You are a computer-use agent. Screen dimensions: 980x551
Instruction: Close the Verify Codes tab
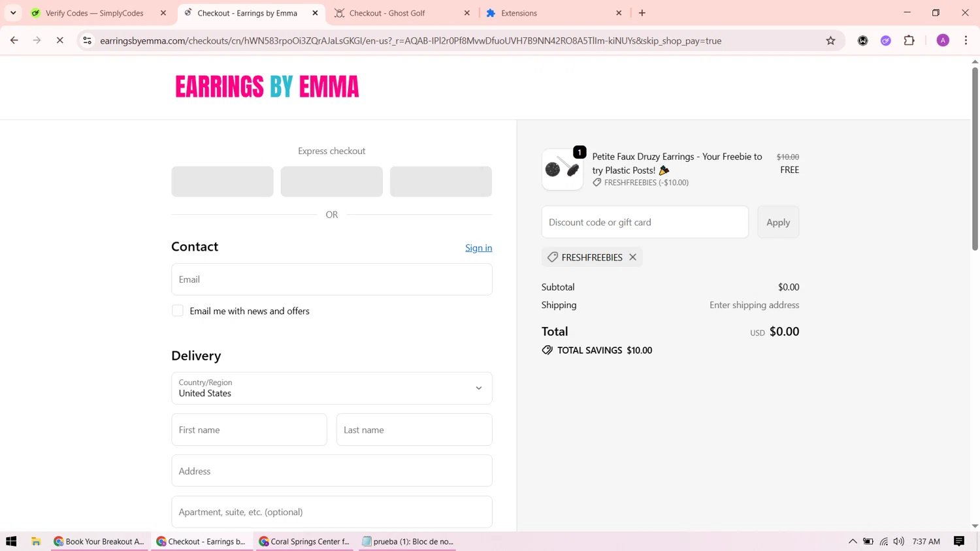pos(163,13)
